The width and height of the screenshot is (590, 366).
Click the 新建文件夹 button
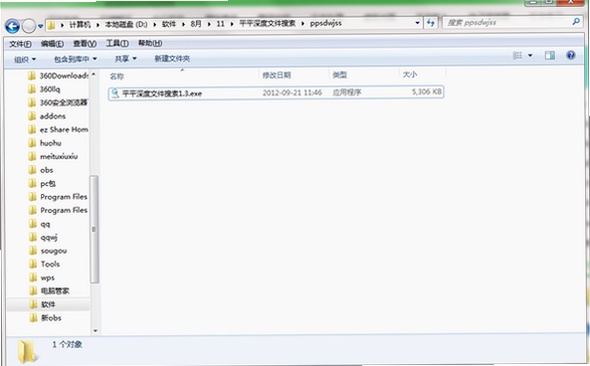[x=172, y=58]
